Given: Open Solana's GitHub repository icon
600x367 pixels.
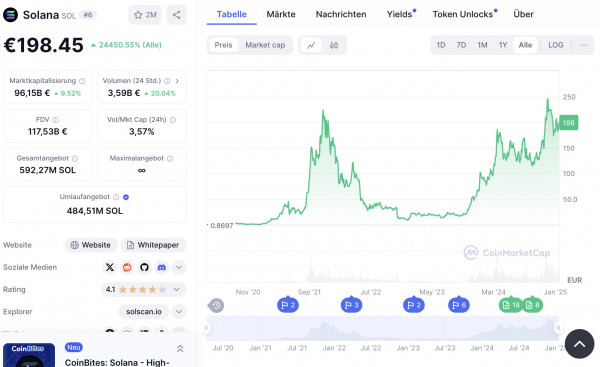Looking at the screenshot, I should pos(144,267).
